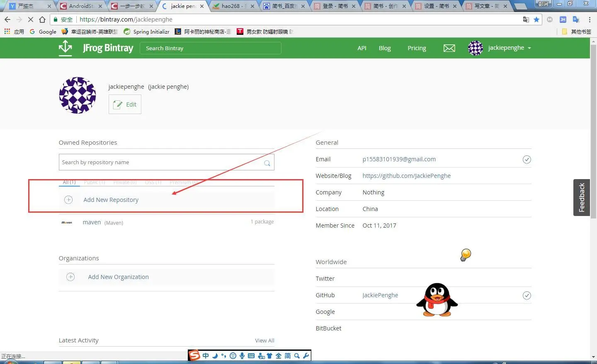Click the maven repository logo icon
597x364 pixels.
(67, 223)
